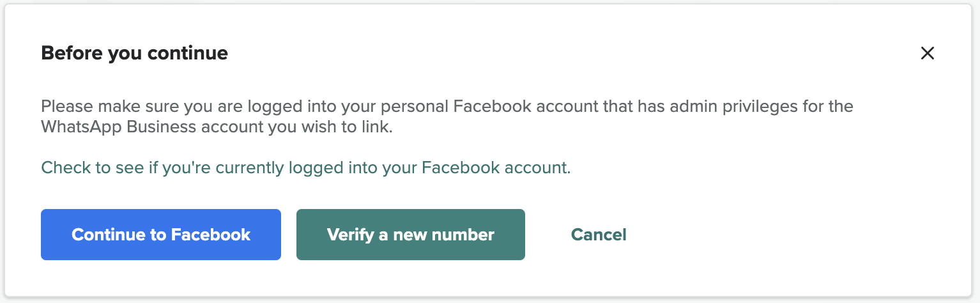The width and height of the screenshot is (980, 303).
Task: Click the WhatsApp Business account description text
Action: 217,127
